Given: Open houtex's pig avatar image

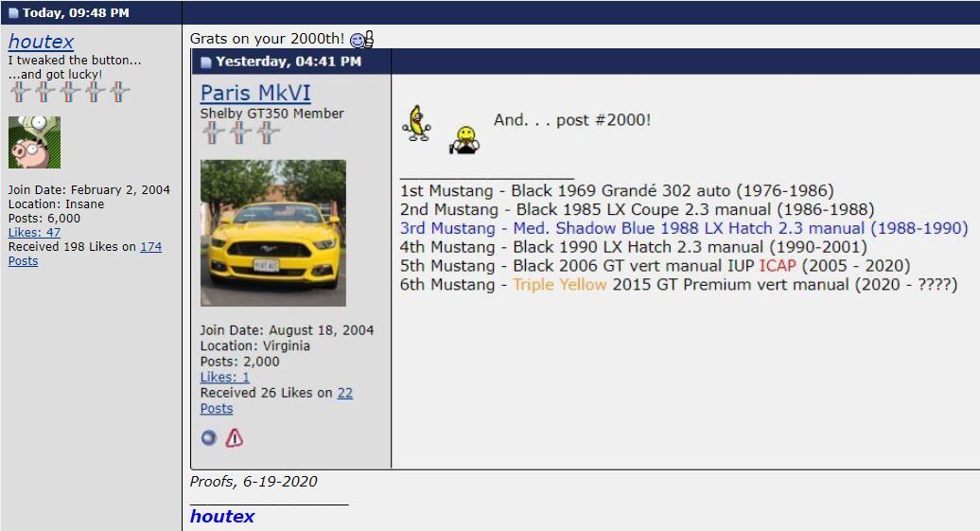Looking at the screenshot, I should pyautogui.click(x=34, y=143).
